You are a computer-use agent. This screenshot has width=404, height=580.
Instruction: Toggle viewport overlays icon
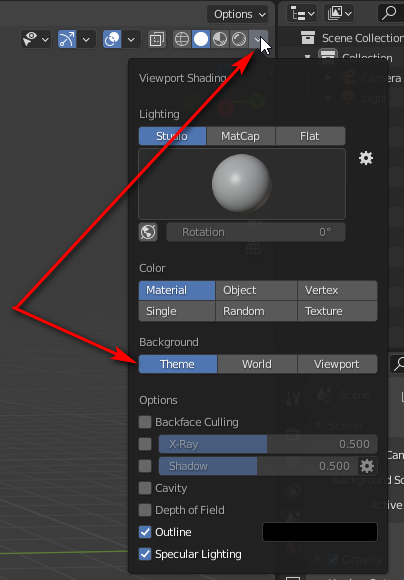pyautogui.click(x=112, y=39)
